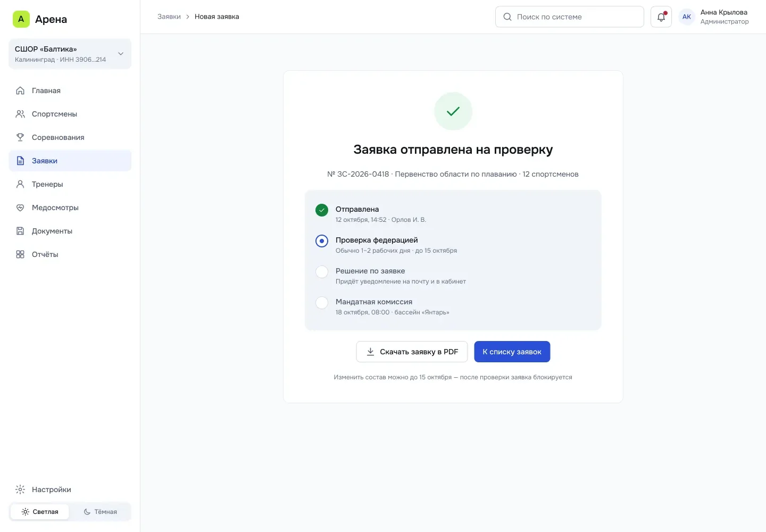Screen dimensions: 766x532
Task: Click the green Арена logo icon
Action: pyautogui.click(x=21, y=19)
